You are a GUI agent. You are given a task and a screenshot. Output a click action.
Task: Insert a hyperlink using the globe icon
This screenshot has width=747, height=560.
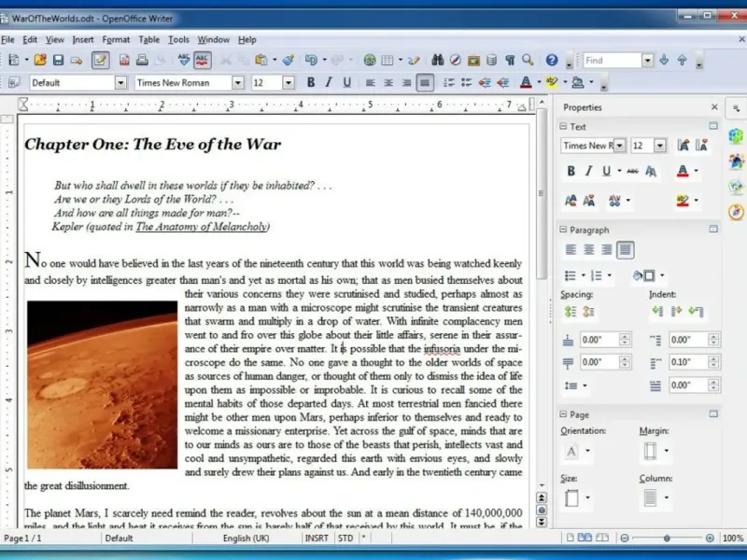tap(369, 60)
